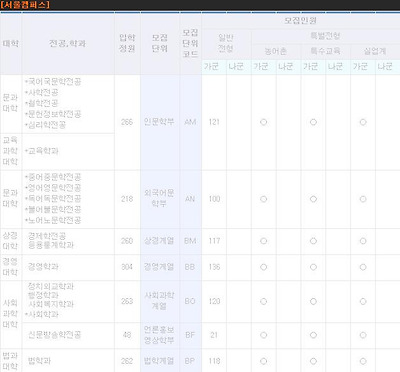Screen dimensions: 400x372
Task: Click 가군 under 실업계
Action: point(360,66)
